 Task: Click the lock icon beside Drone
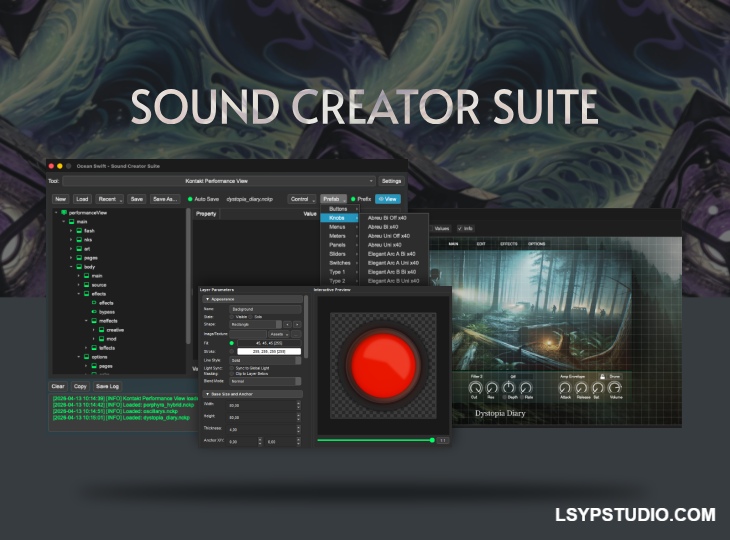click(602, 376)
